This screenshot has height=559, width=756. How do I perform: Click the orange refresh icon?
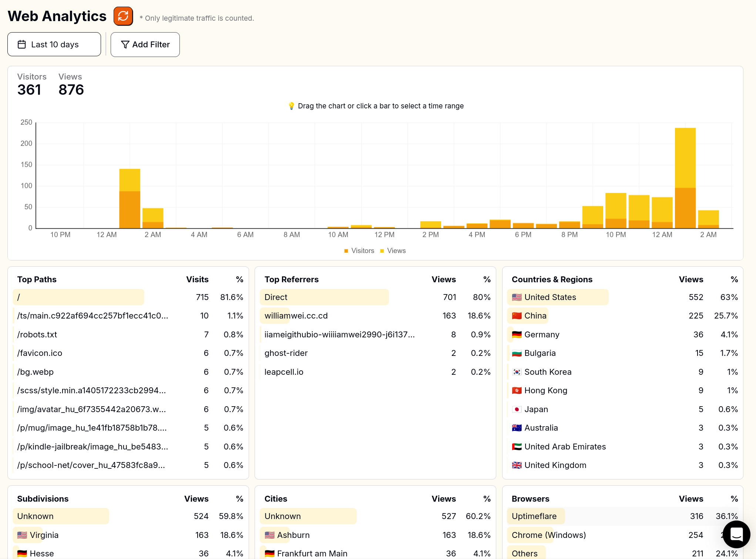[x=123, y=16]
